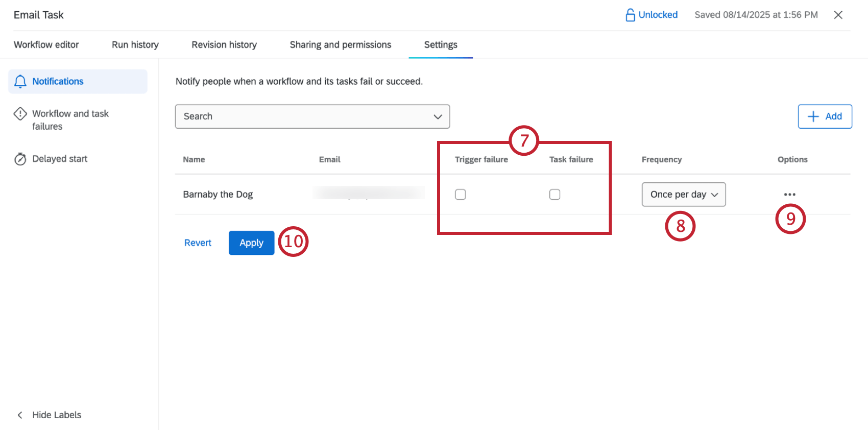This screenshot has width=868, height=430.
Task: Click the blurred email field for Barnaby
Action: click(369, 193)
